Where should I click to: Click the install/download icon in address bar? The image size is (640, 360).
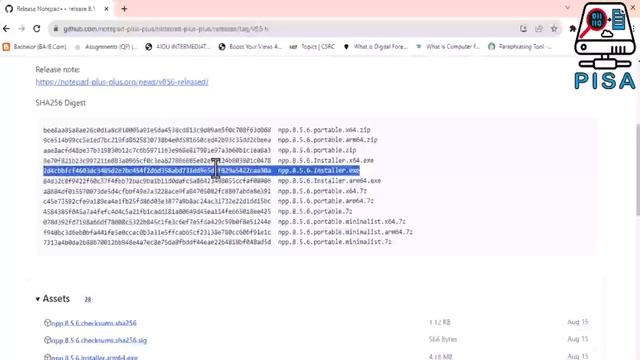point(524,29)
